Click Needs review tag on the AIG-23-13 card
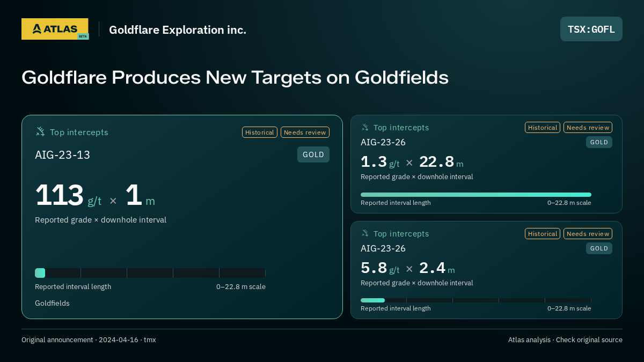Screen dimensions: 644x362 point(305,132)
